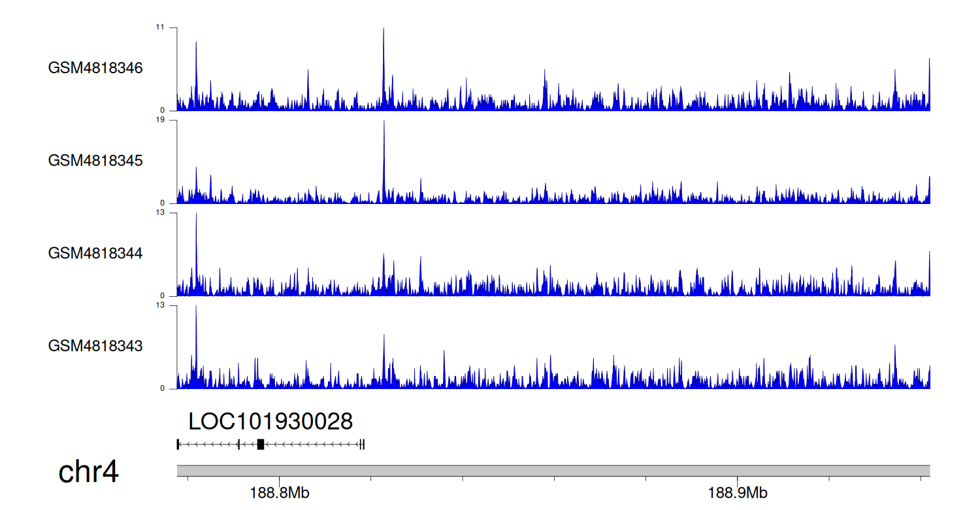Select the GSM4818343 track name
This screenshot has height=510, width=980.
(95, 346)
